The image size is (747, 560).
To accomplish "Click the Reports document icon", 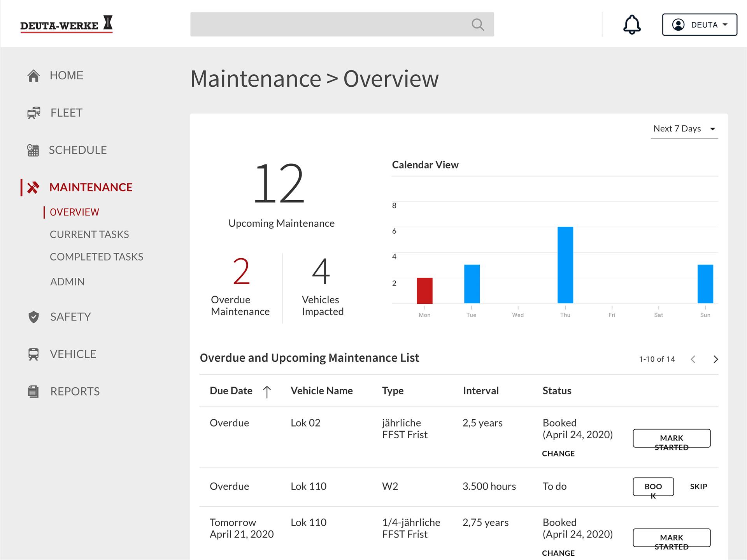I will tap(33, 391).
